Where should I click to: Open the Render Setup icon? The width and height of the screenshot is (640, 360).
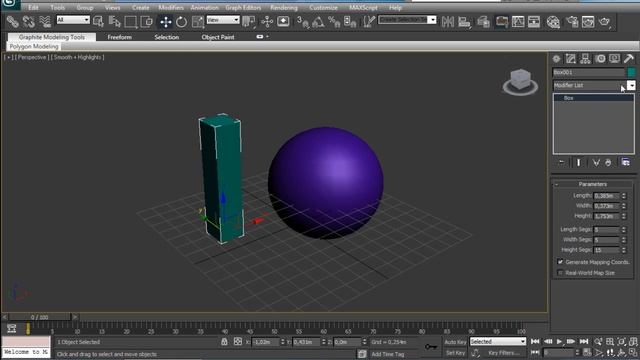pos(572,22)
